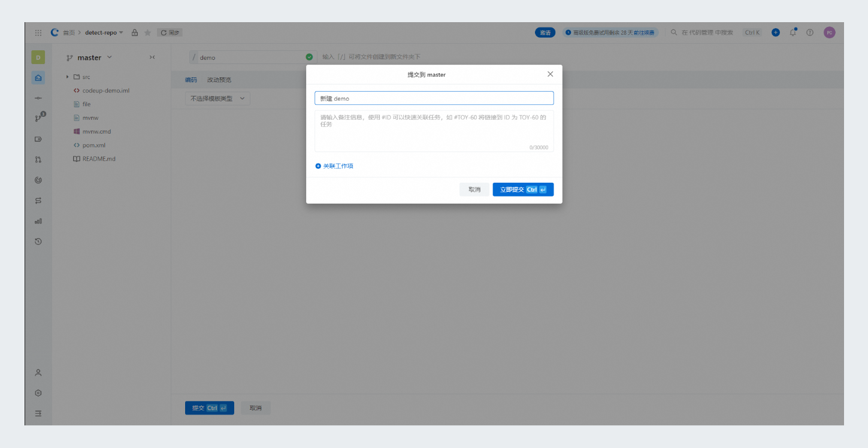Open the members sidebar icon
Screen dimensions: 868x448
[38, 373]
